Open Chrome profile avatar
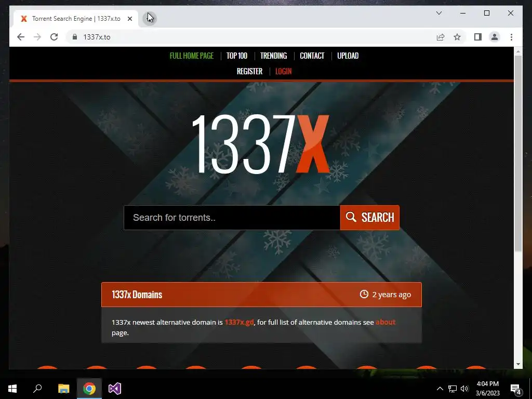The width and height of the screenshot is (532, 399). (495, 37)
